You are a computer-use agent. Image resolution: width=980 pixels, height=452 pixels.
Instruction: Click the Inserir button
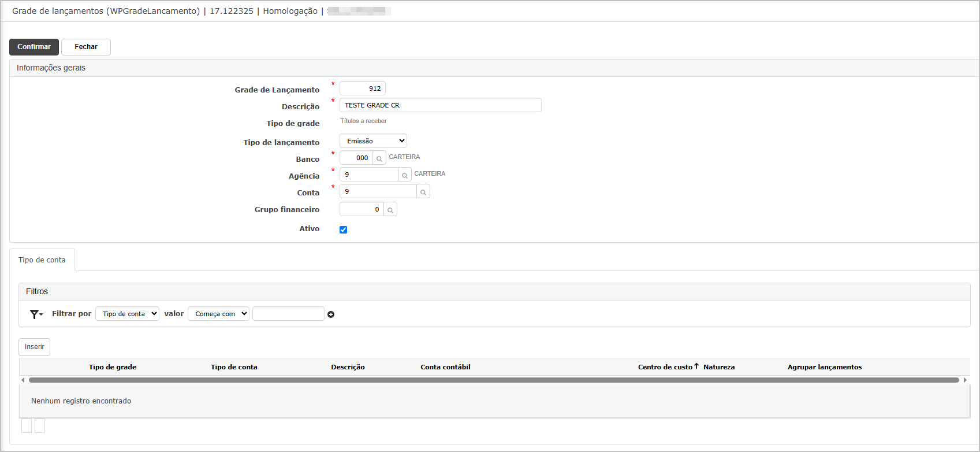click(x=35, y=347)
